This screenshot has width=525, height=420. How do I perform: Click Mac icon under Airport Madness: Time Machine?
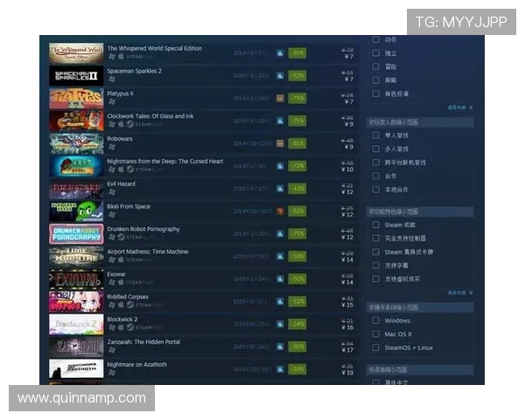tap(121, 260)
